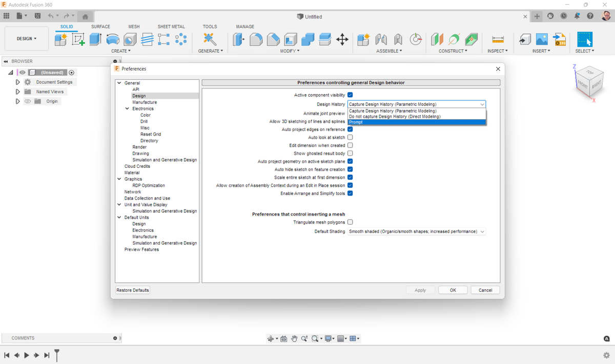615x364 pixels.
Task: Choose the Fillet tool in Modify
Action: point(256,39)
